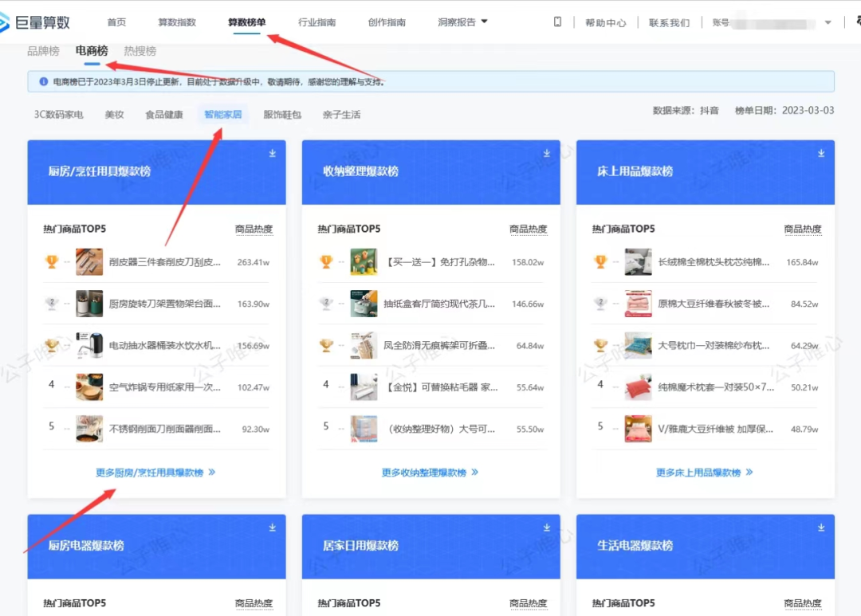
Task: Switch to the 品牌榜 tab
Action: 41,50
